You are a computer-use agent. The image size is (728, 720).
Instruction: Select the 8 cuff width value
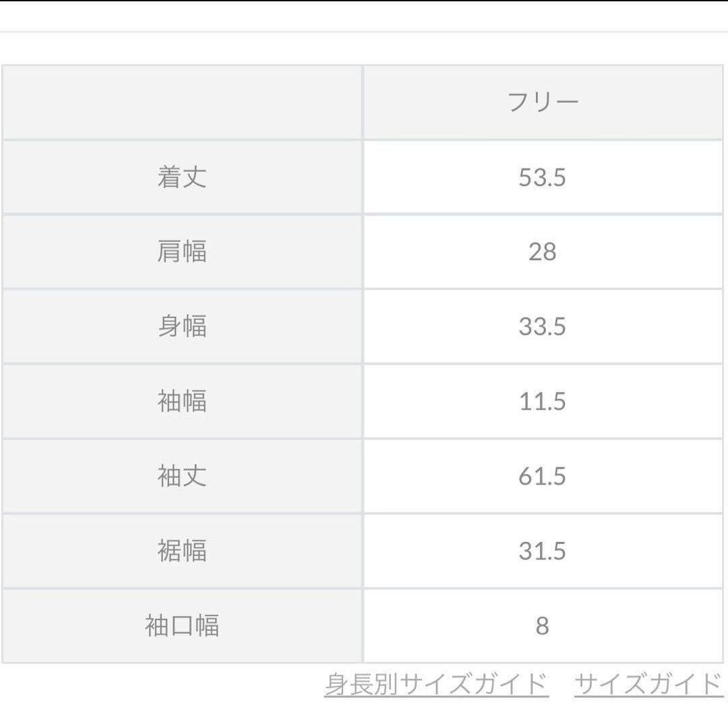click(543, 626)
